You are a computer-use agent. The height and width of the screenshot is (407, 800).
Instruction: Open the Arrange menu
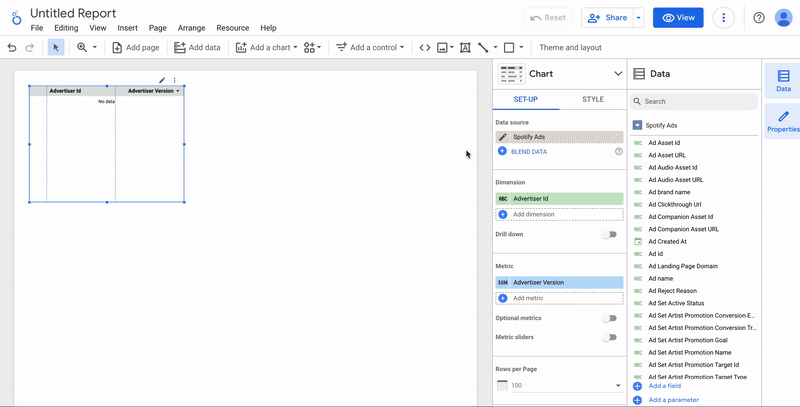tap(191, 28)
